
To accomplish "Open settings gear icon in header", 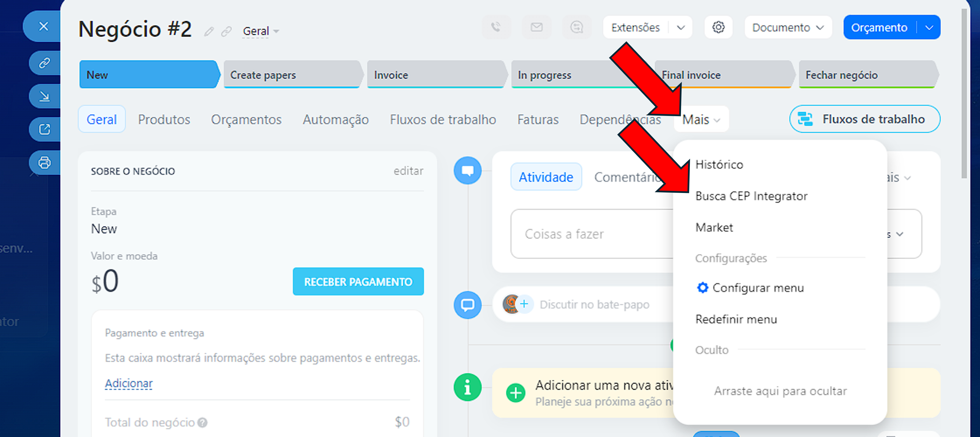I will click(x=718, y=27).
